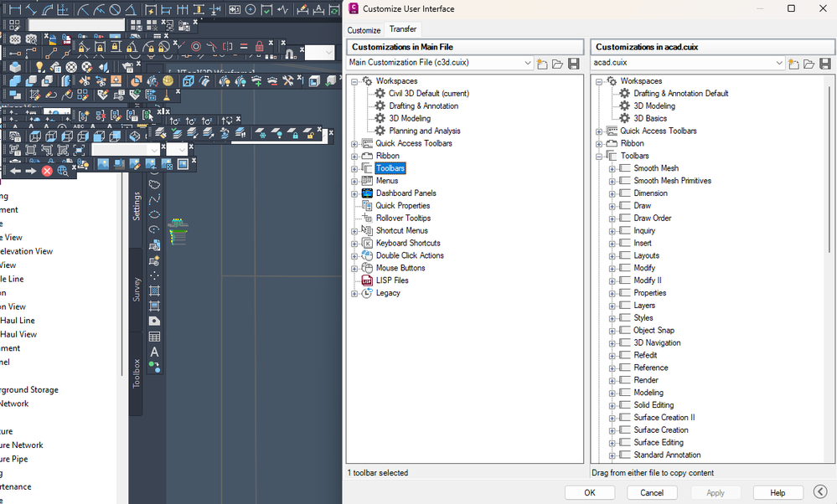Expand the Legacy node
837x504 pixels.
[354, 294]
